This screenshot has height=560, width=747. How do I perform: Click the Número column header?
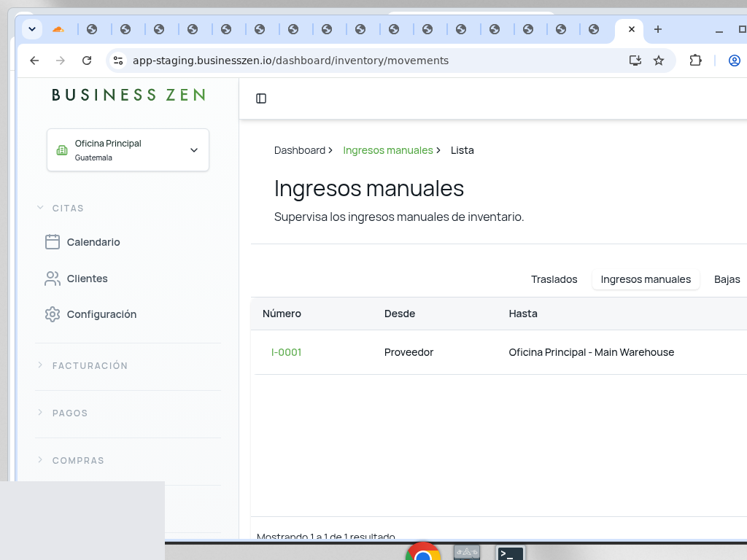282,314
